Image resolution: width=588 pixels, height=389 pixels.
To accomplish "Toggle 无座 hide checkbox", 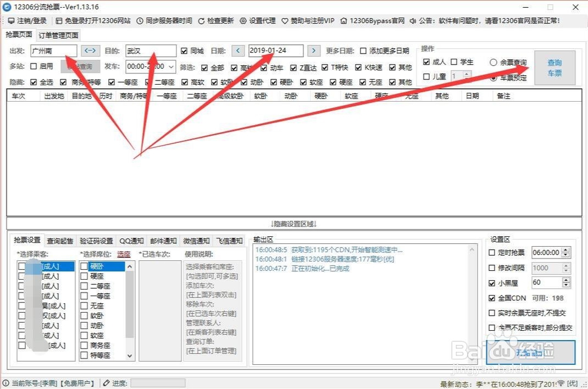I will (x=362, y=82).
